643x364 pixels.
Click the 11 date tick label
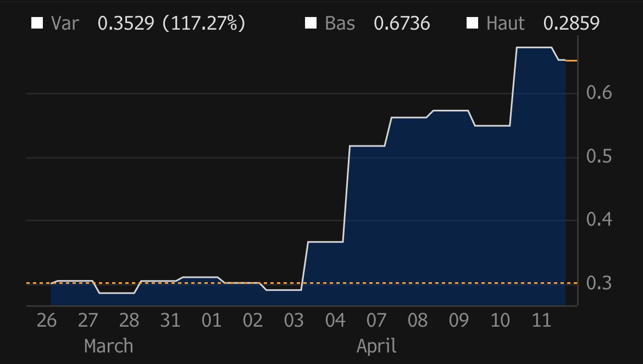point(541,320)
